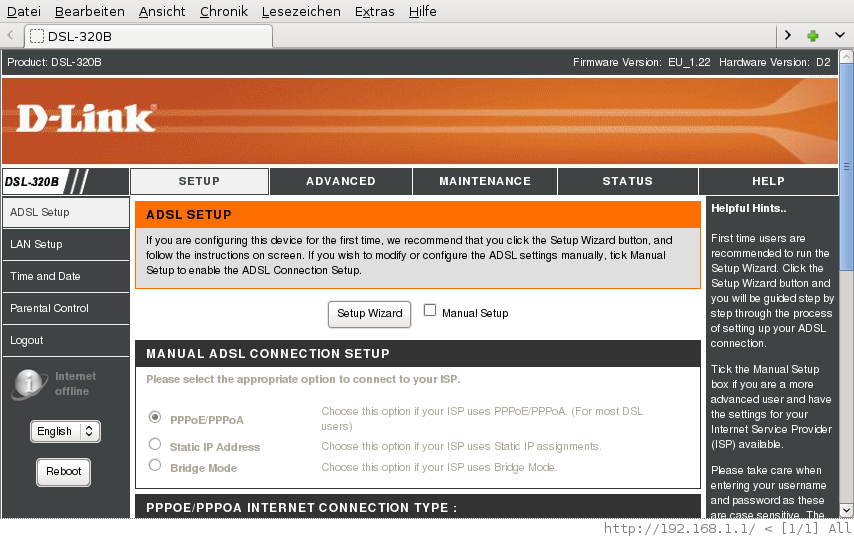Open the Hilfe menu
The height and width of the screenshot is (538, 854).
(423, 11)
